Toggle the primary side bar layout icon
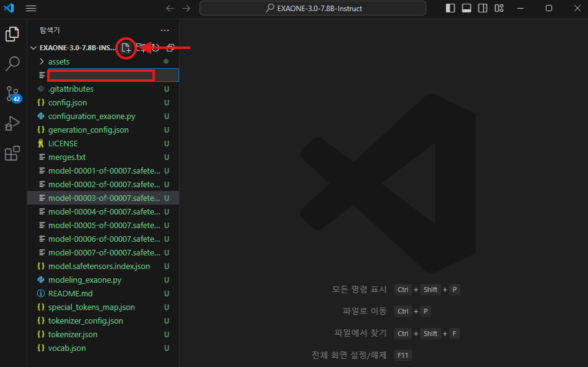This screenshot has height=367, width=588. click(x=450, y=8)
